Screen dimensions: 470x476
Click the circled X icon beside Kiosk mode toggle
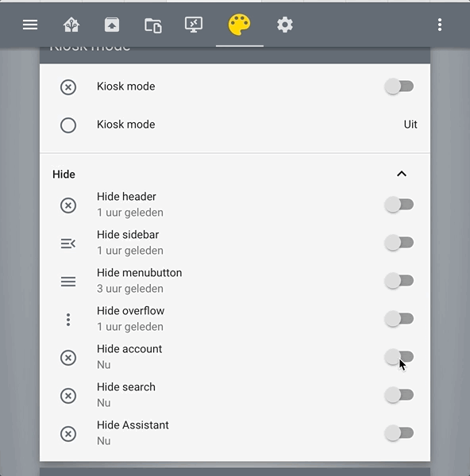[x=68, y=87]
